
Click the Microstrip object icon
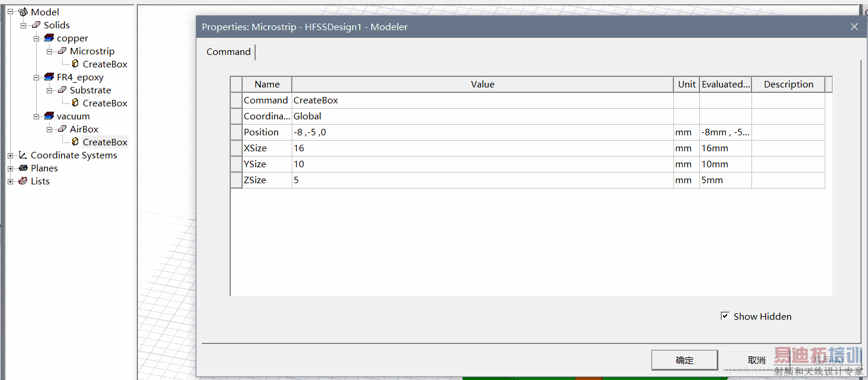62,51
